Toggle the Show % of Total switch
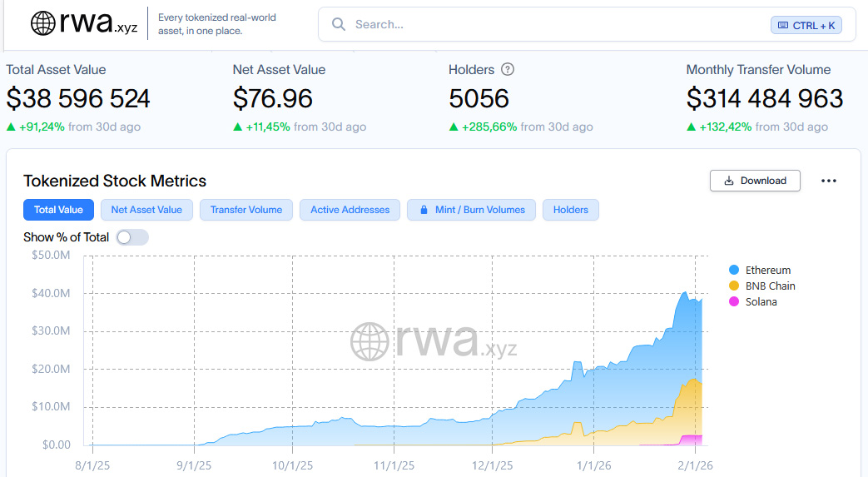868x477 pixels. [132, 237]
